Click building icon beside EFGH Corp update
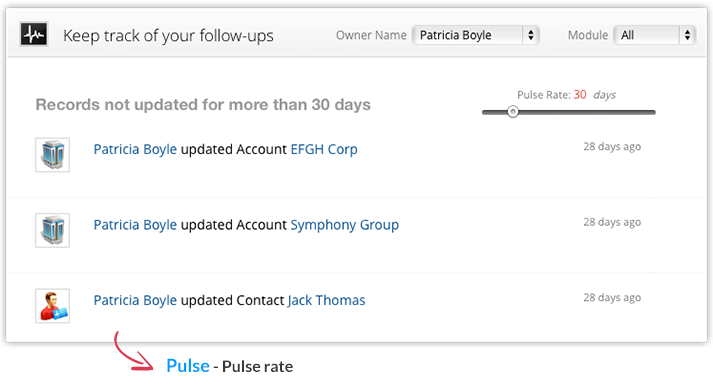Viewport: 713px width, 390px height. (52, 155)
